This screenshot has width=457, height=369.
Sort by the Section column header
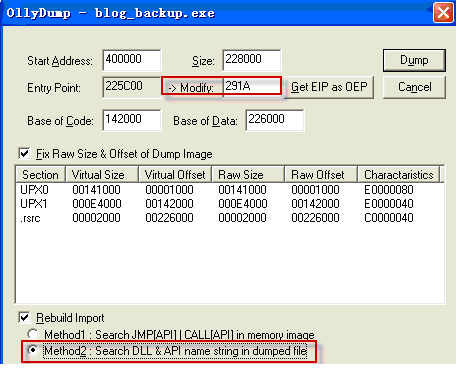tap(40, 175)
